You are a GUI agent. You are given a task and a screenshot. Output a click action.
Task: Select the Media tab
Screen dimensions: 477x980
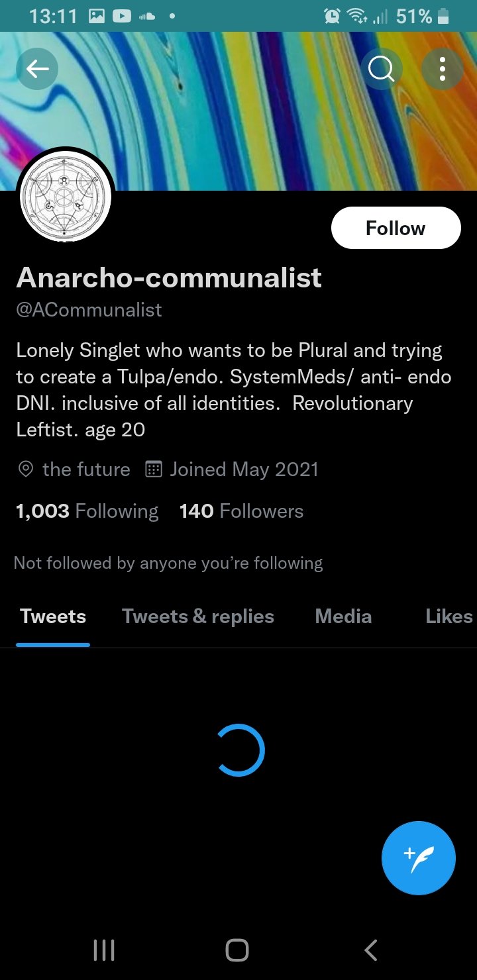(x=343, y=616)
